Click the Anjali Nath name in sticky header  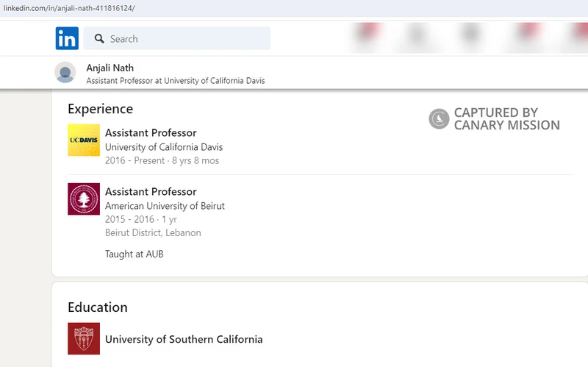(x=110, y=68)
